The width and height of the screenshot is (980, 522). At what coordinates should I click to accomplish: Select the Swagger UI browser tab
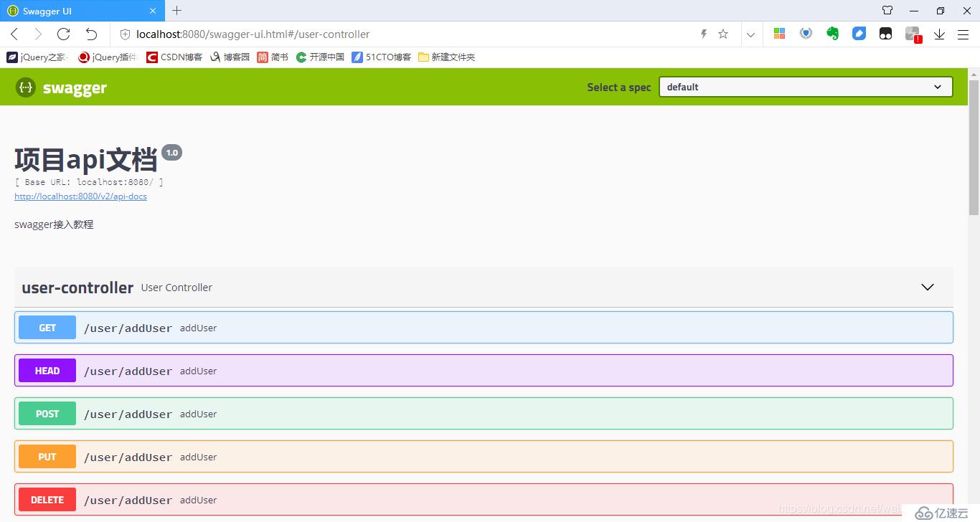click(x=82, y=11)
